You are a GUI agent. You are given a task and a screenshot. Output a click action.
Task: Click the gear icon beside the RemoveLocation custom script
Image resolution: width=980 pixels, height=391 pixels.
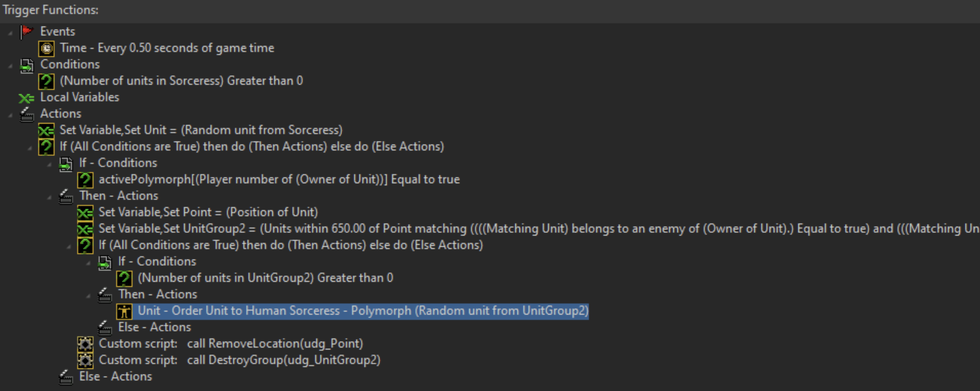(85, 344)
